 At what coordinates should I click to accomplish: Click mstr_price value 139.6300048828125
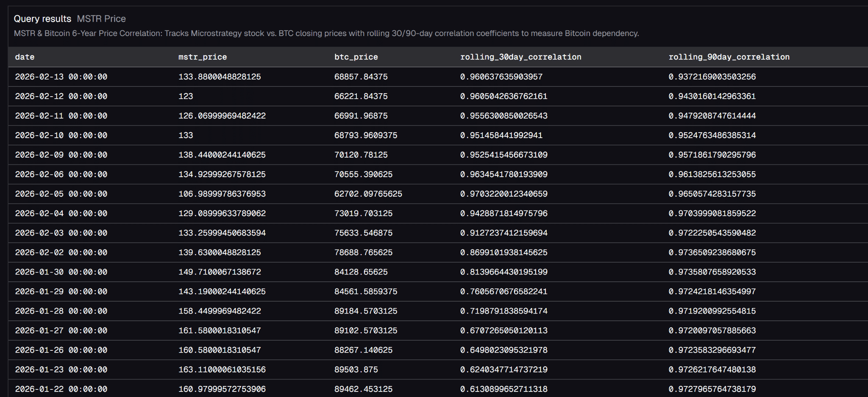[220, 252]
